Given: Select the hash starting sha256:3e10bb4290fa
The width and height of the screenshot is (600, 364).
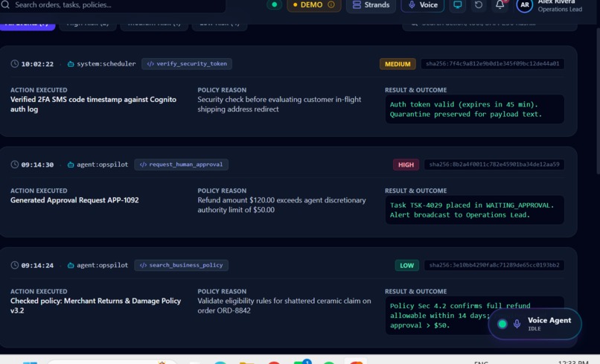Looking at the screenshot, I should [494, 265].
